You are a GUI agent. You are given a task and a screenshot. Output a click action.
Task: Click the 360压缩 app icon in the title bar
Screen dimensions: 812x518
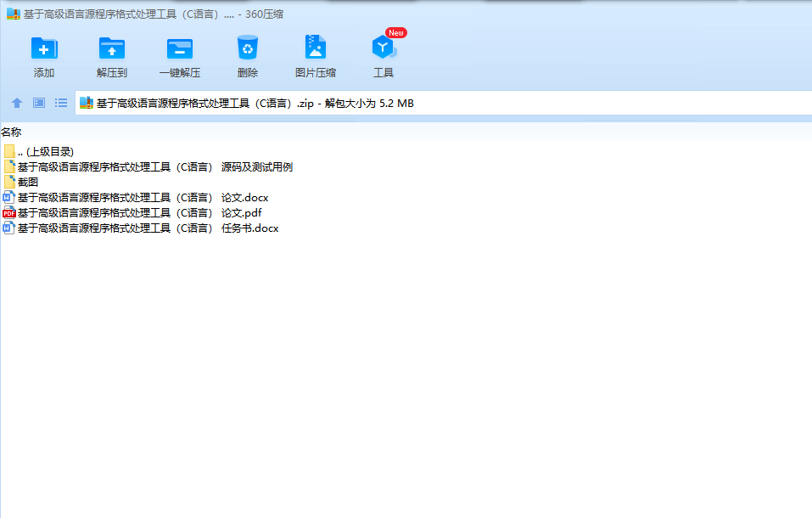14,14
